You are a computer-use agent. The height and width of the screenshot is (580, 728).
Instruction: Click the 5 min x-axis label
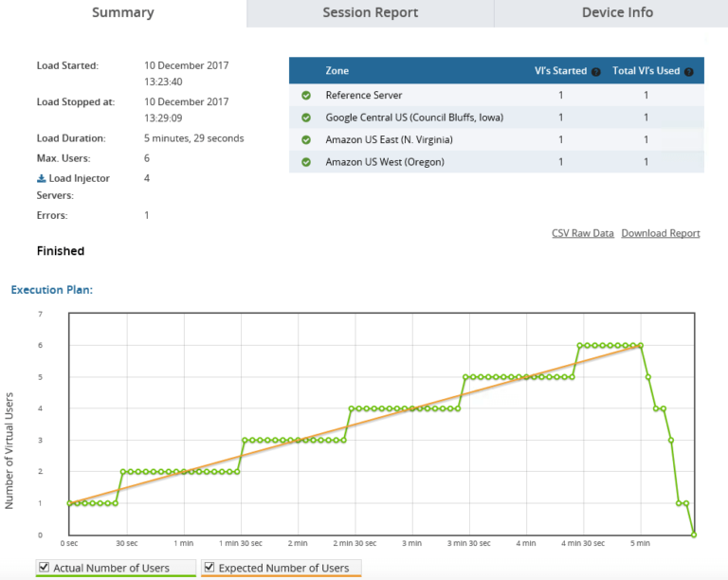coord(640,543)
